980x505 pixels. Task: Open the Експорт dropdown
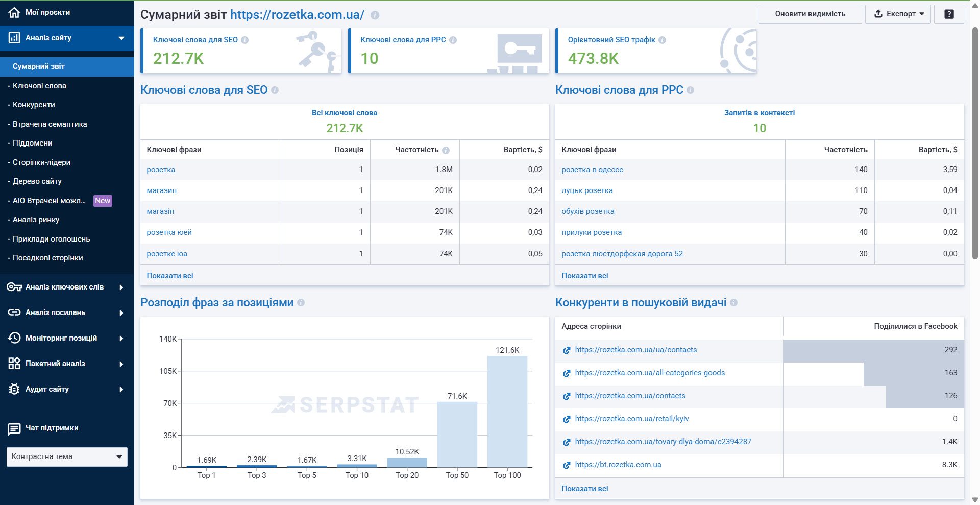[898, 14]
